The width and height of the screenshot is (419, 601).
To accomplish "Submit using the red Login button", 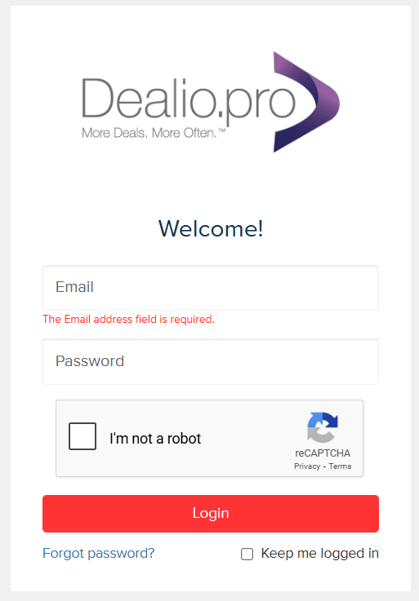I will click(x=210, y=513).
